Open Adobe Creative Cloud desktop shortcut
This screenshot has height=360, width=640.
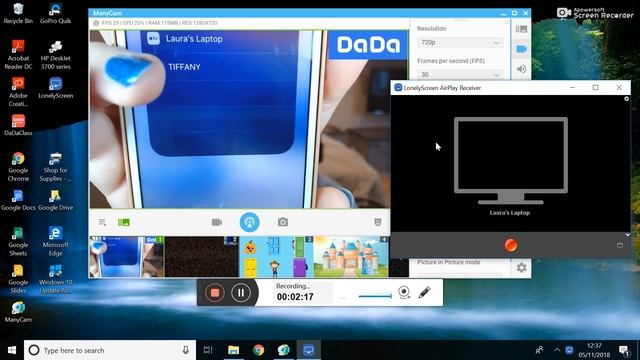pos(18,92)
